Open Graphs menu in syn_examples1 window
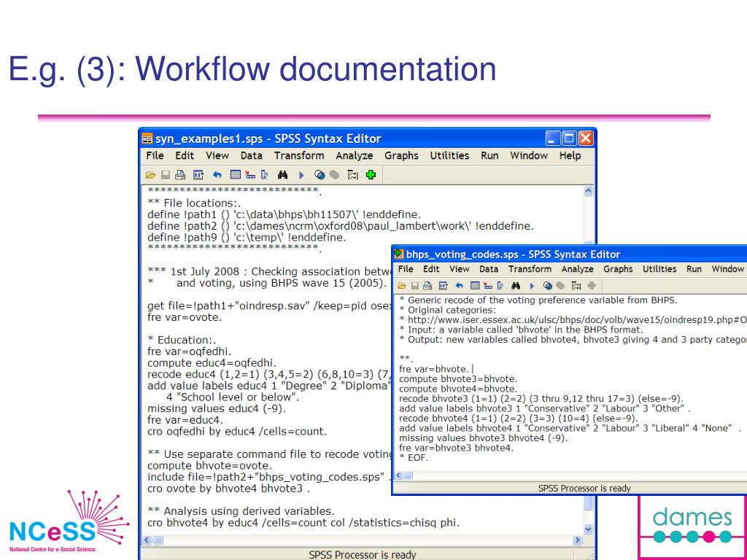 (402, 156)
